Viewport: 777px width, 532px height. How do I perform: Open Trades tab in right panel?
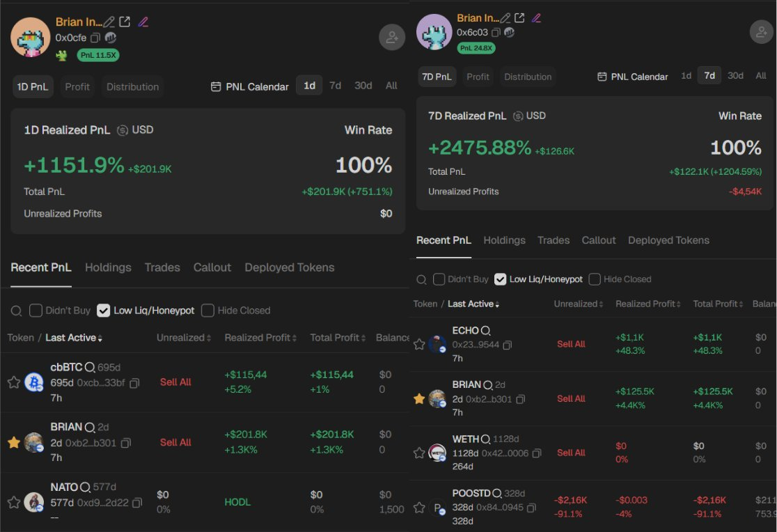554,240
